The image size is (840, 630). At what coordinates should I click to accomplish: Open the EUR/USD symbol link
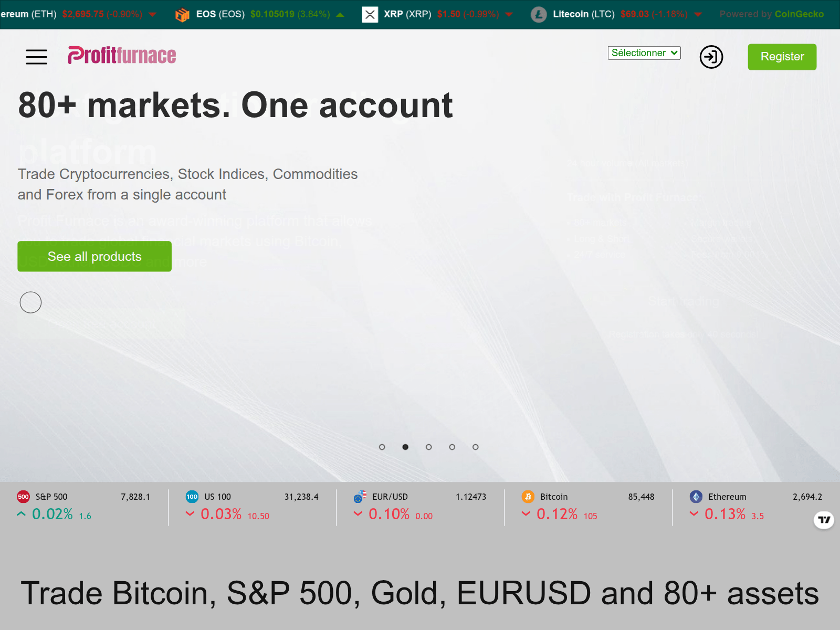390,497
